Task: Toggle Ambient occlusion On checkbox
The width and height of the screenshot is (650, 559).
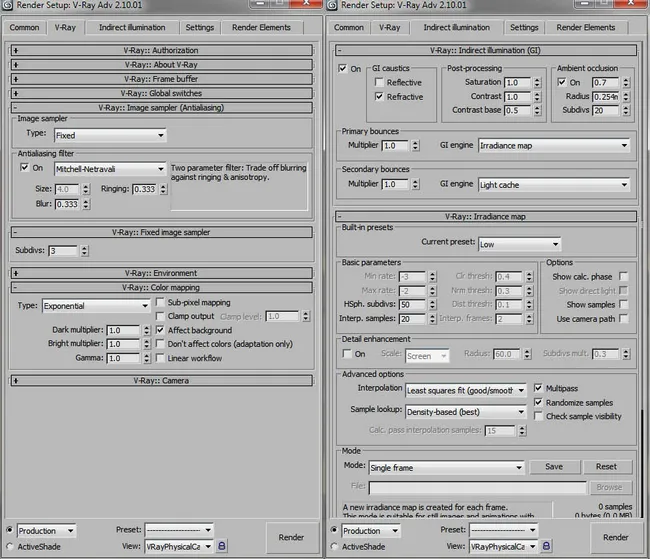Action: (561, 82)
